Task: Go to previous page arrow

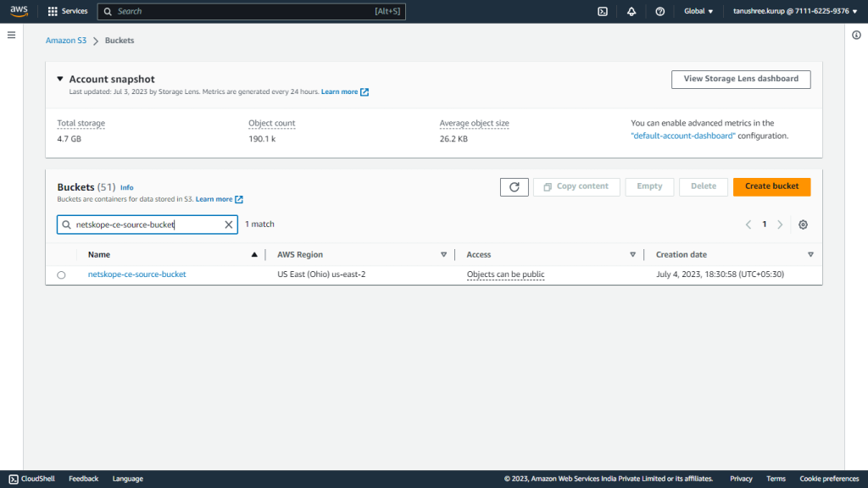Action: point(748,225)
